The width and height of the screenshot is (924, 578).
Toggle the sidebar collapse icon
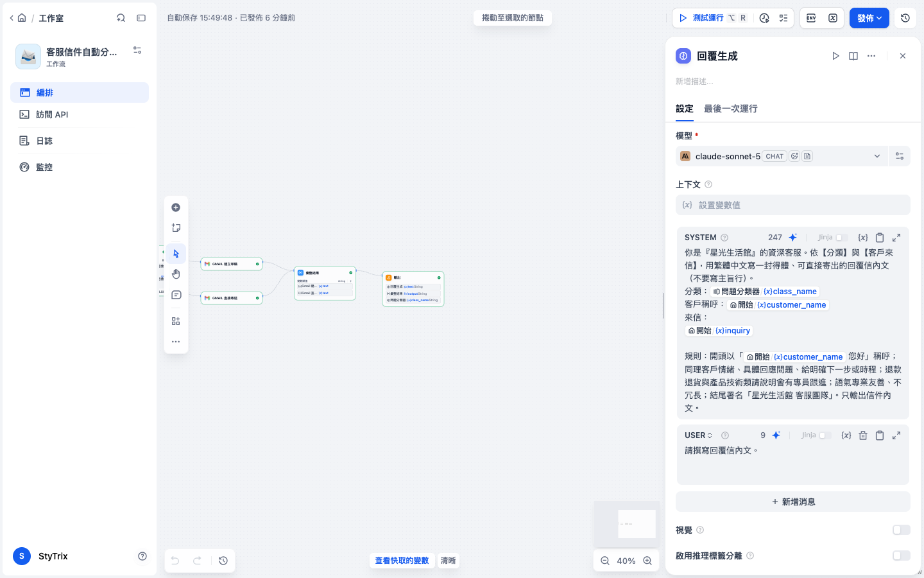[141, 18]
